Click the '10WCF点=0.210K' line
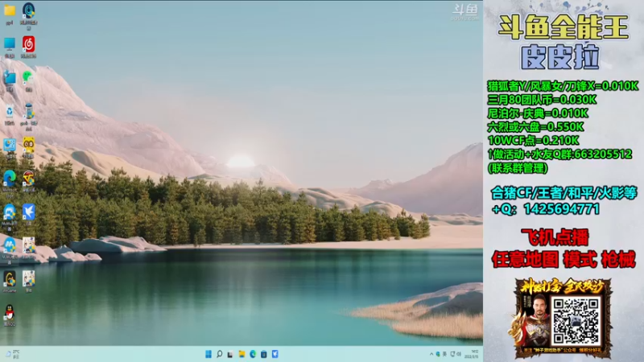This screenshot has width=644, height=362. coord(533,140)
